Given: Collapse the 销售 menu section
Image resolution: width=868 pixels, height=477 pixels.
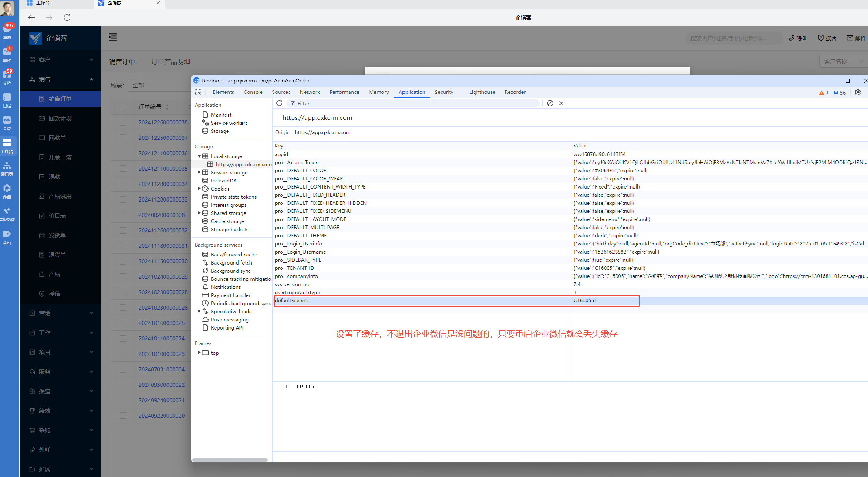Looking at the screenshot, I should point(60,79).
